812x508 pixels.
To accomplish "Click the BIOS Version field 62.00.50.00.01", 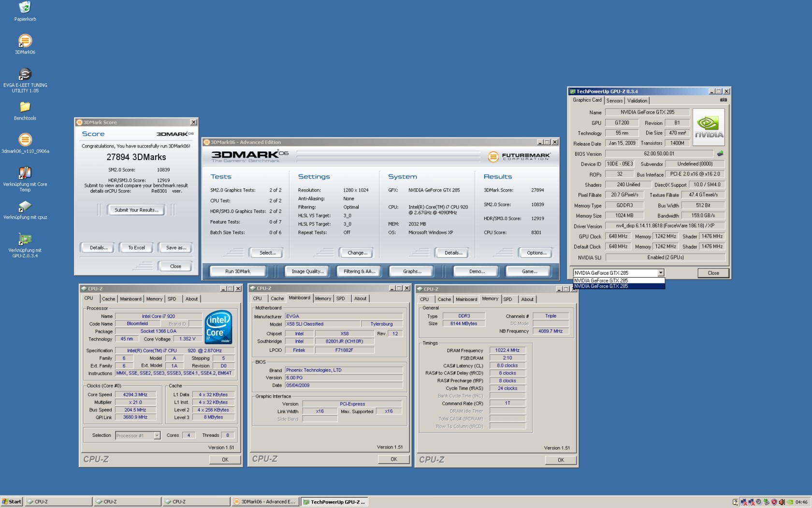I will pyautogui.click(x=659, y=154).
